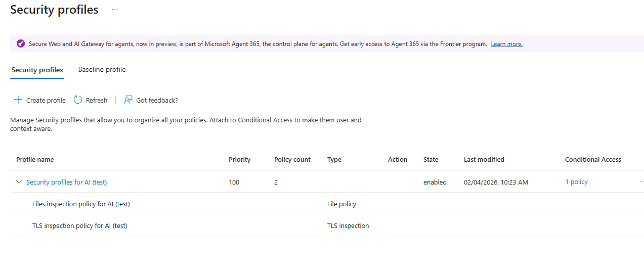This screenshot has height=273, width=644.
Task: Click the purple rocket icon in banner
Action: (x=21, y=44)
